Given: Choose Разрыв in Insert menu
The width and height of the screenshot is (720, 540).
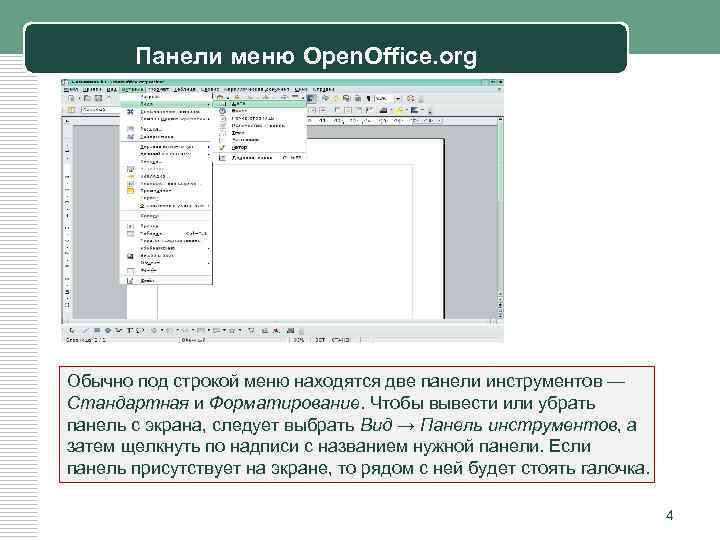Looking at the screenshot, I should (166, 97).
